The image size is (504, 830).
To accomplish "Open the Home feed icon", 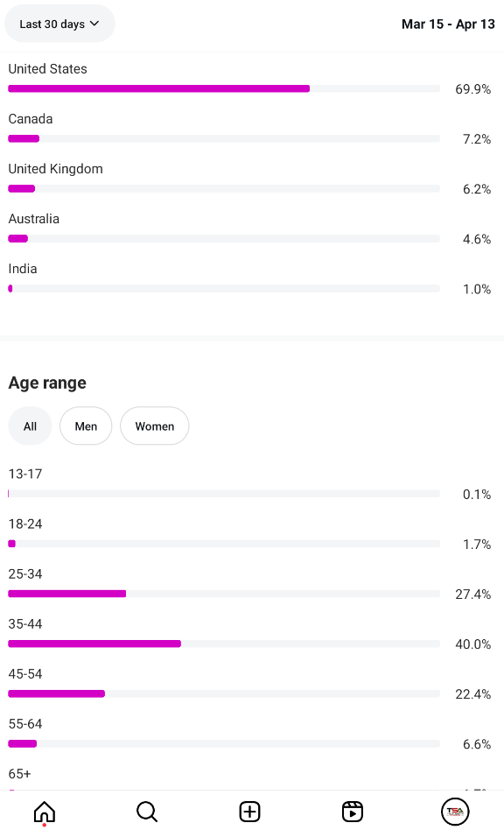I will point(45,812).
